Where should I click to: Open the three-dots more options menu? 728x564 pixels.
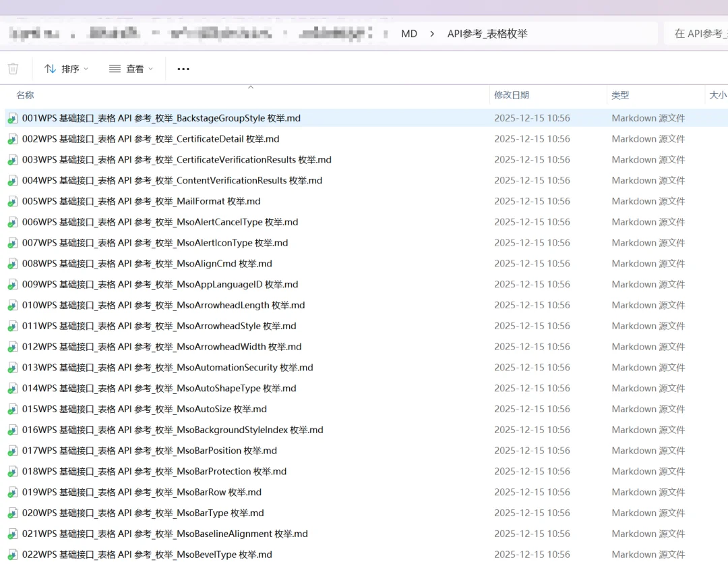183,69
